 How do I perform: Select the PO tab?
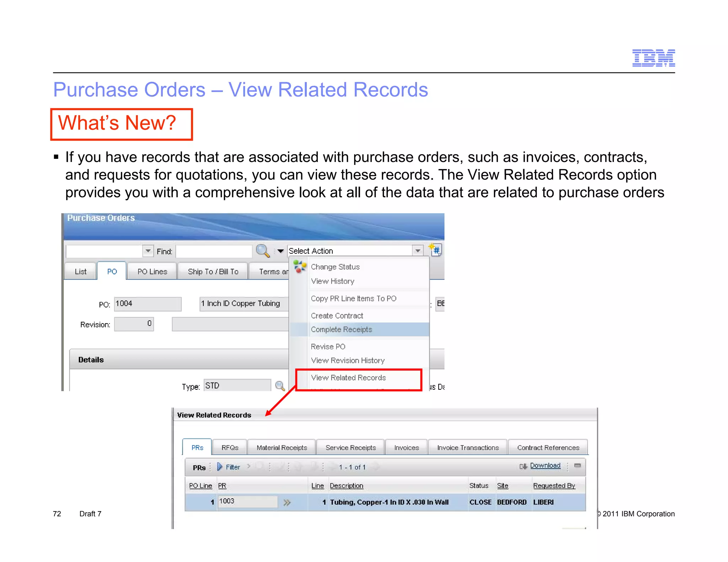112,271
